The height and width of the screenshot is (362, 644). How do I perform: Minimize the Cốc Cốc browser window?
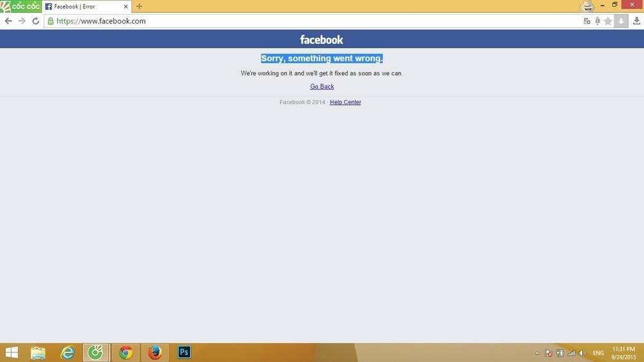click(x=602, y=5)
